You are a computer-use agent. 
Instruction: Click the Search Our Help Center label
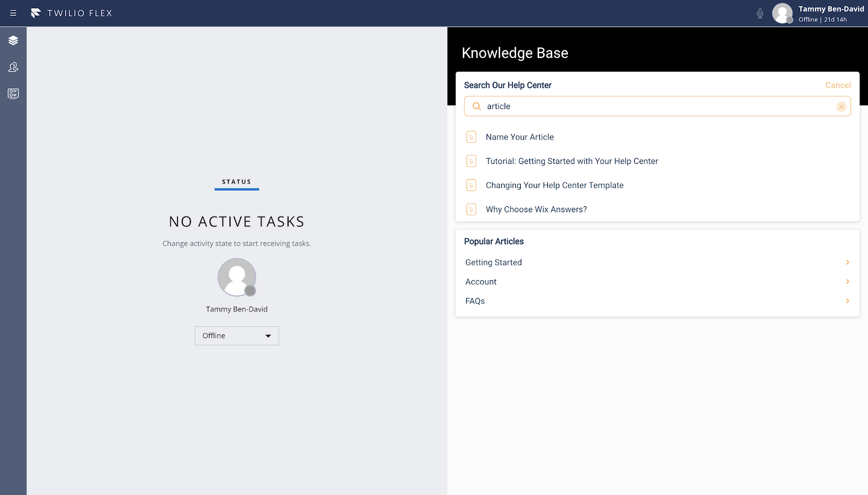click(508, 85)
